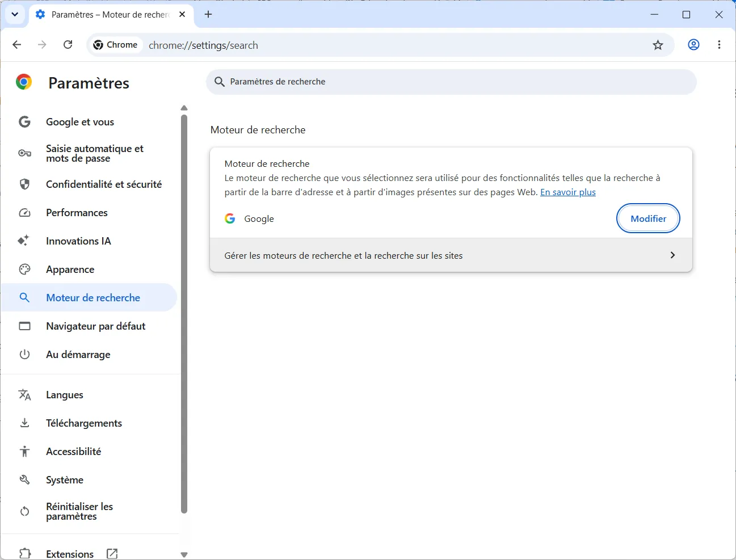736x560 pixels.
Task: Click the translate Langues icon
Action: pos(24,395)
